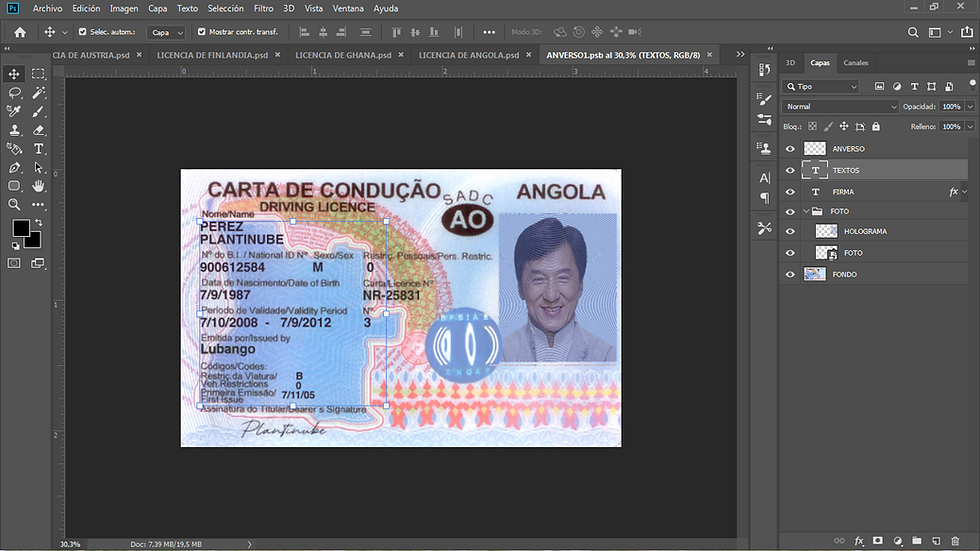Select the Move tool

[x=14, y=74]
